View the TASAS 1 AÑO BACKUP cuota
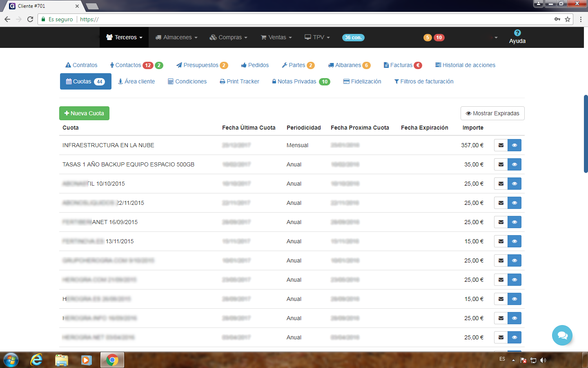 pyautogui.click(x=514, y=164)
